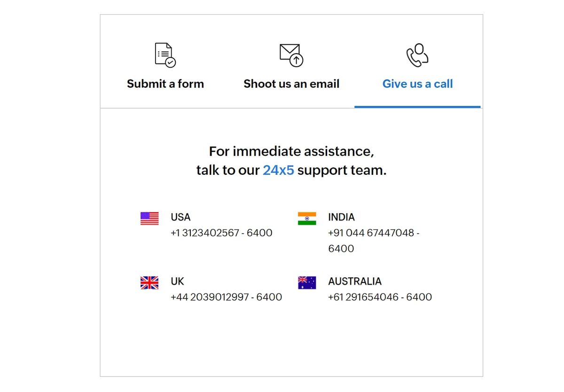This screenshot has width=564, height=392.
Task: Click the USA country label
Action: pyautogui.click(x=180, y=217)
